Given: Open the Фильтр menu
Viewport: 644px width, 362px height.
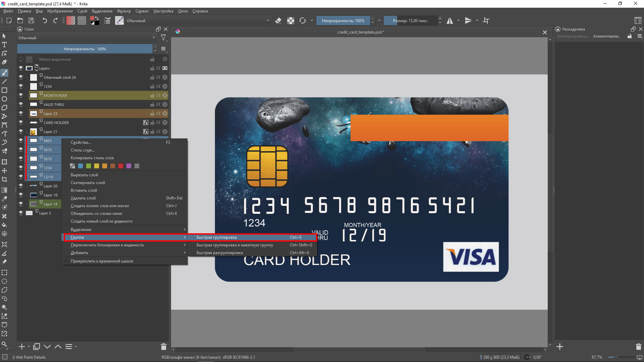Looking at the screenshot, I should click(x=124, y=11).
